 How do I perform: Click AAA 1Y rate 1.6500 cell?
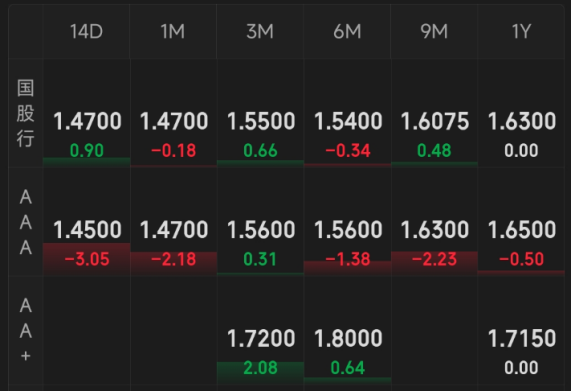coord(521,222)
